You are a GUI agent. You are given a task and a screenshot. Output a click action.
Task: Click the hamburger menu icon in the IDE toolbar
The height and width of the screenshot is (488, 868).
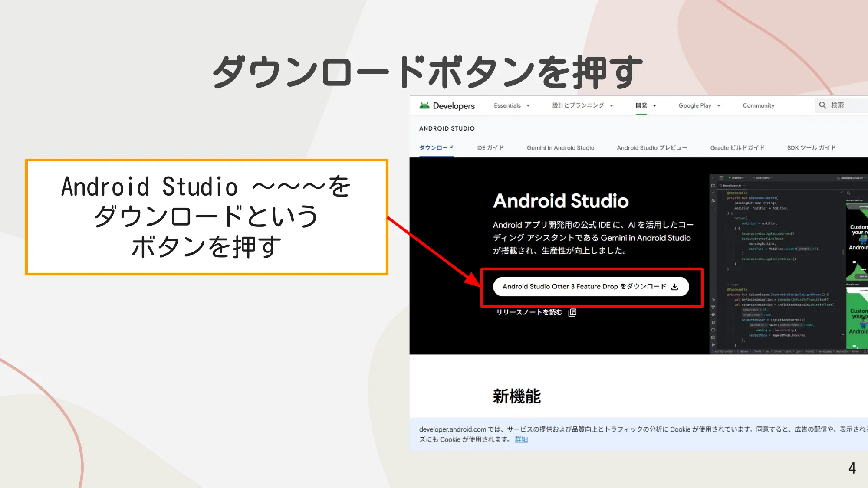coord(721,178)
